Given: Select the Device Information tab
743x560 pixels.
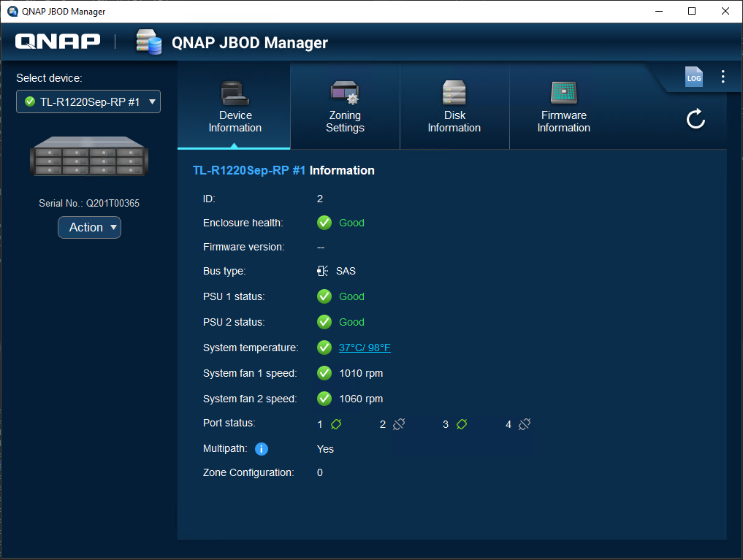Looking at the screenshot, I should click(235, 107).
